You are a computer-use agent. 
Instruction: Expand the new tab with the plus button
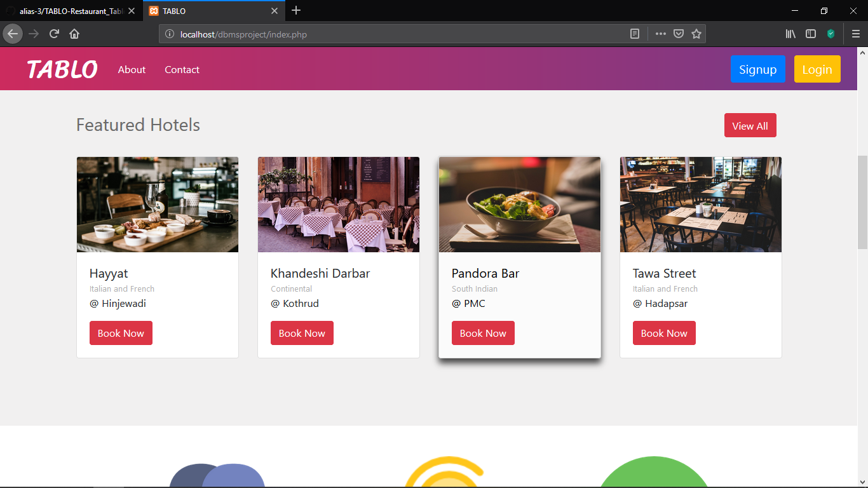click(296, 11)
